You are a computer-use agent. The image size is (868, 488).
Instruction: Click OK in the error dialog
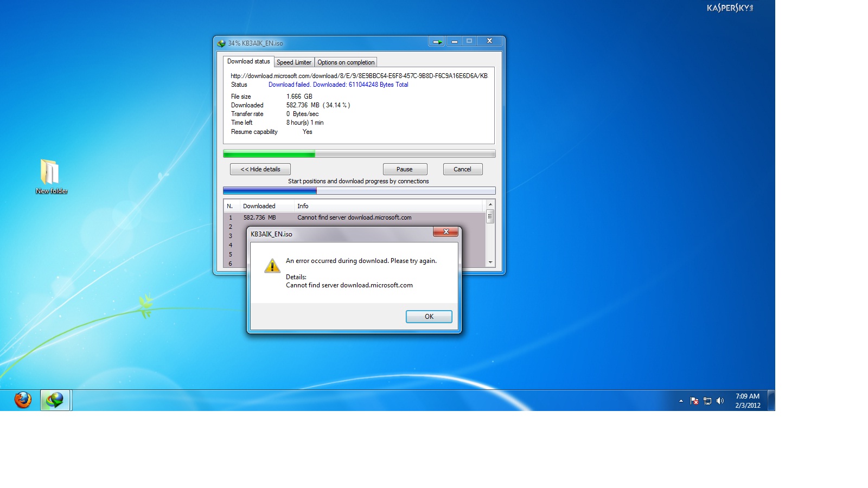coord(429,317)
